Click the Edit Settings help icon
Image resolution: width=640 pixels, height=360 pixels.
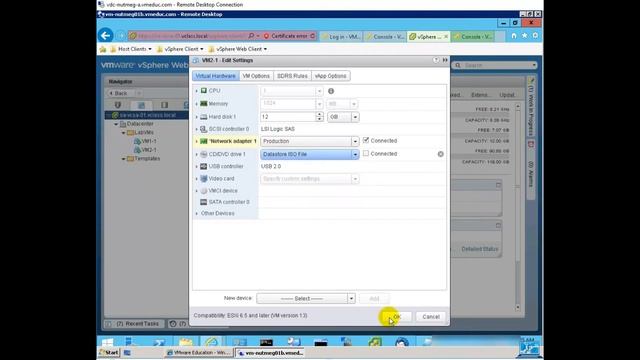point(436,60)
